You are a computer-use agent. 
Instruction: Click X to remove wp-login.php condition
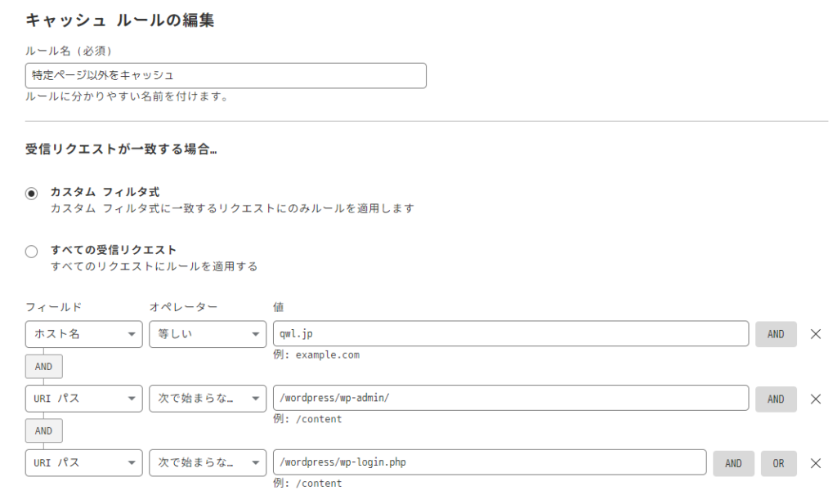[x=815, y=463]
